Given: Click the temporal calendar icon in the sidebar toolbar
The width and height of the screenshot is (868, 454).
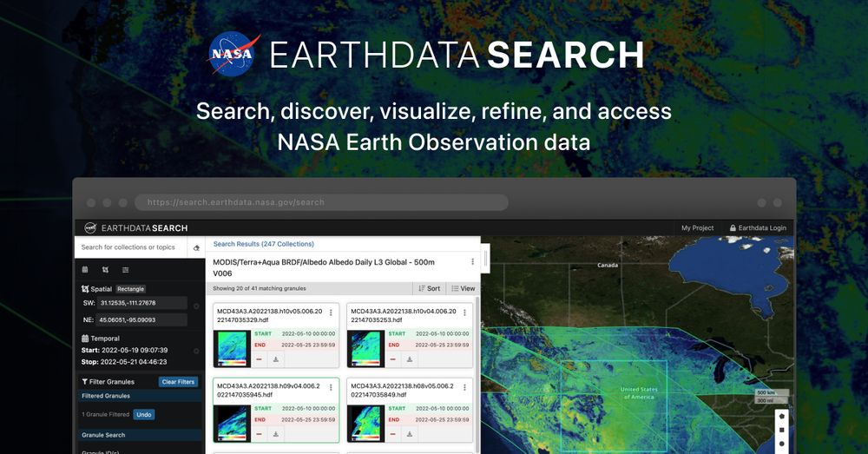Looking at the screenshot, I should pos(85,270).
